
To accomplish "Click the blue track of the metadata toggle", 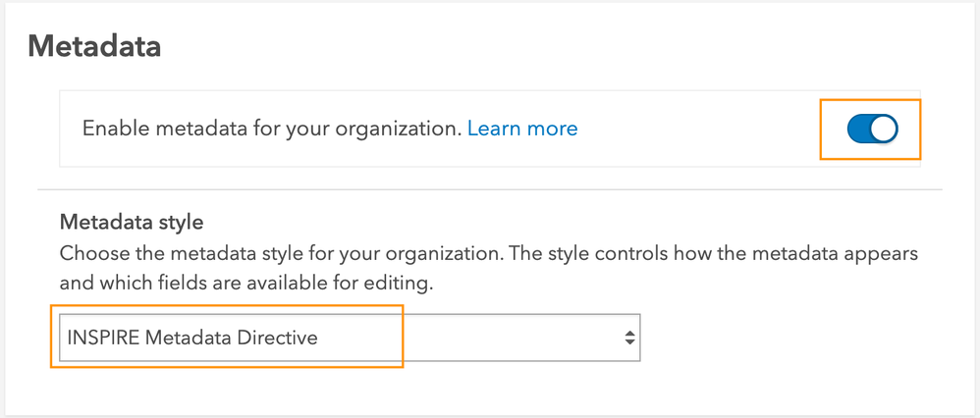I will (x=857, y=129).
